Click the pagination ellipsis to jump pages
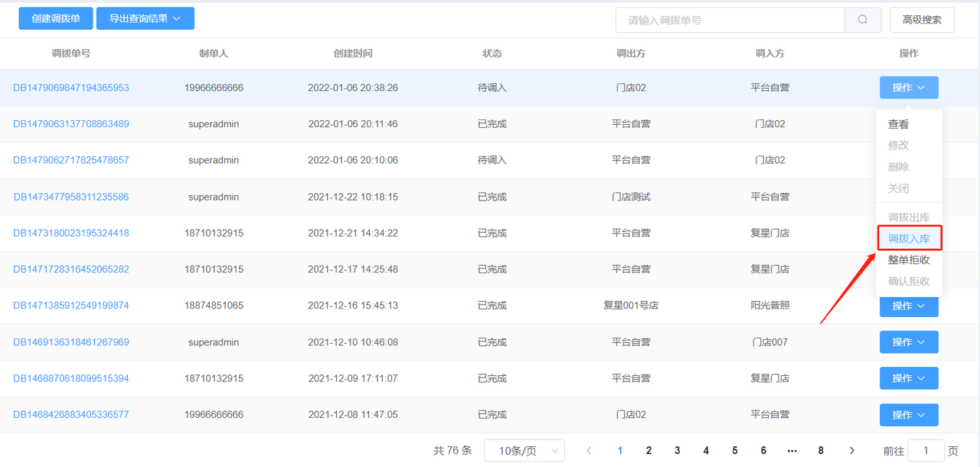Image resolution: width=980 pixels, height=467 pixels. 792,451
